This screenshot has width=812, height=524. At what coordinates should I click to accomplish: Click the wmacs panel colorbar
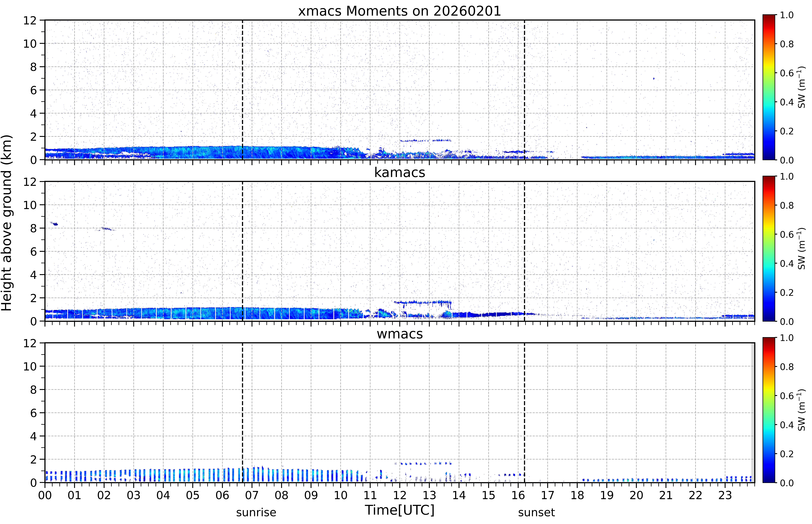(x=769, y=410)
